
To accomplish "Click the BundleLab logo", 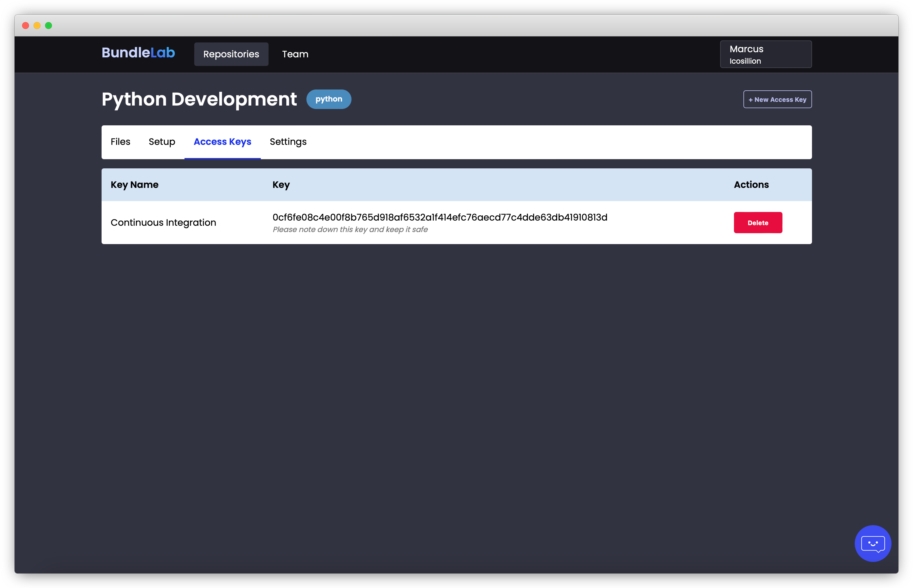I will pos(138,53).
